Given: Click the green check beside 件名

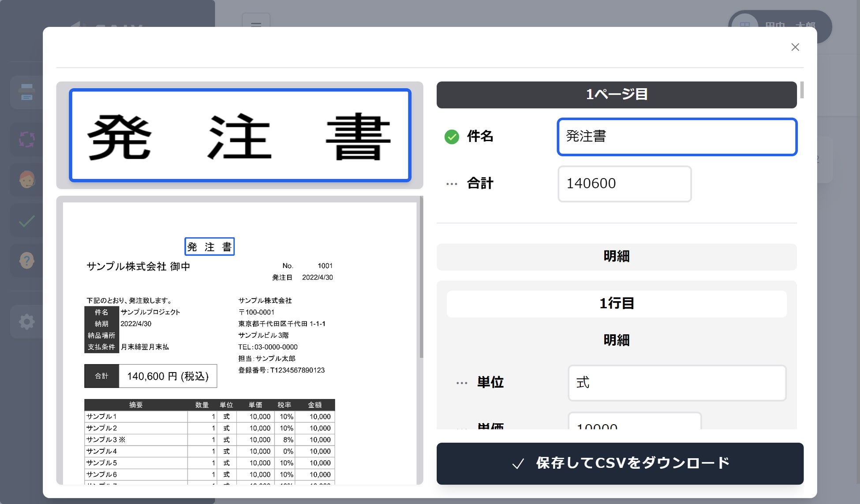Looking at the screenshot, I should click(452, 137).
